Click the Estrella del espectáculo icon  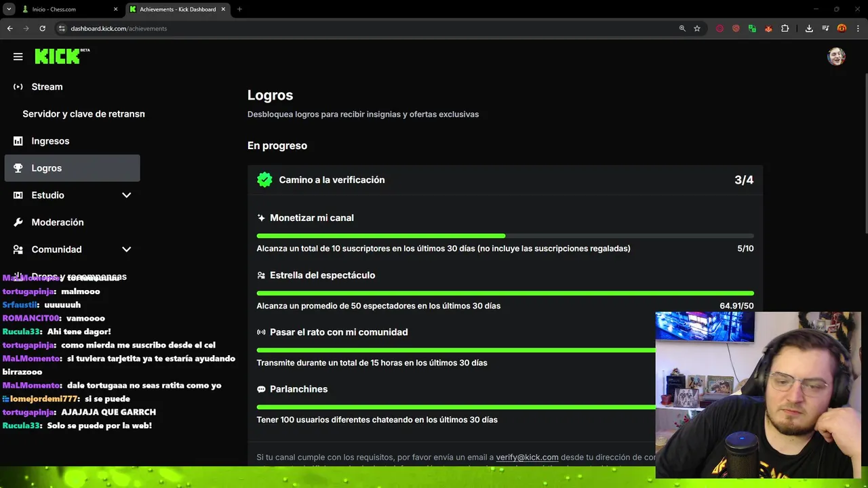[261, 275]
